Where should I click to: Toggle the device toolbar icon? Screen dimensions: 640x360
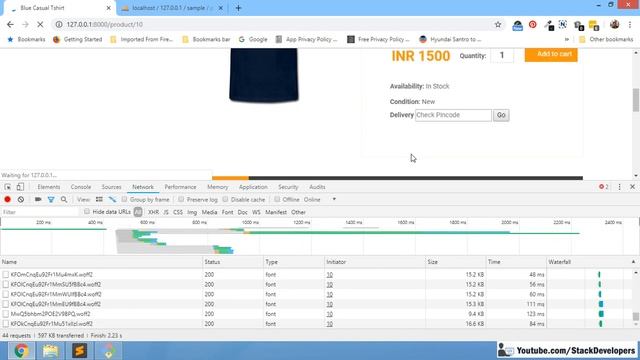coord(20,187)
